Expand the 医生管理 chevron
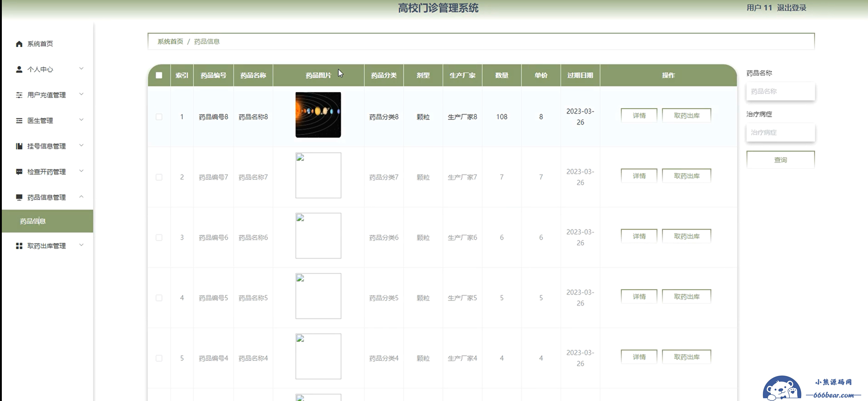The height and width of the screenshot is (401, 868). tap(81, 120)
